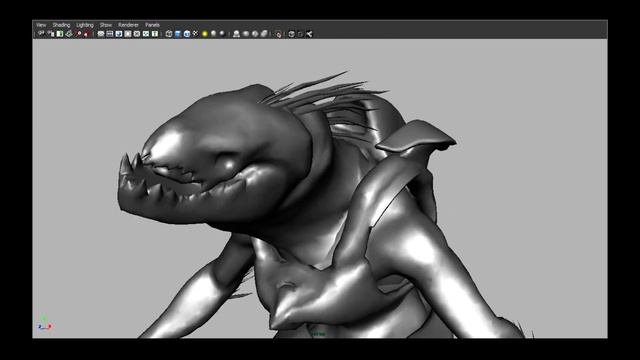Click the XYZ axis indicator
640x360 pixels.
pyautogui.click(x=44, y=323)
